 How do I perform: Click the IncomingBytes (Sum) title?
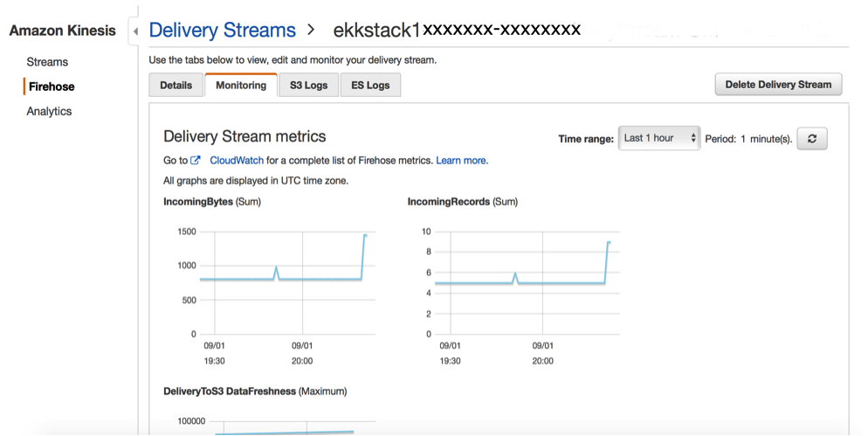click(212, 202)
